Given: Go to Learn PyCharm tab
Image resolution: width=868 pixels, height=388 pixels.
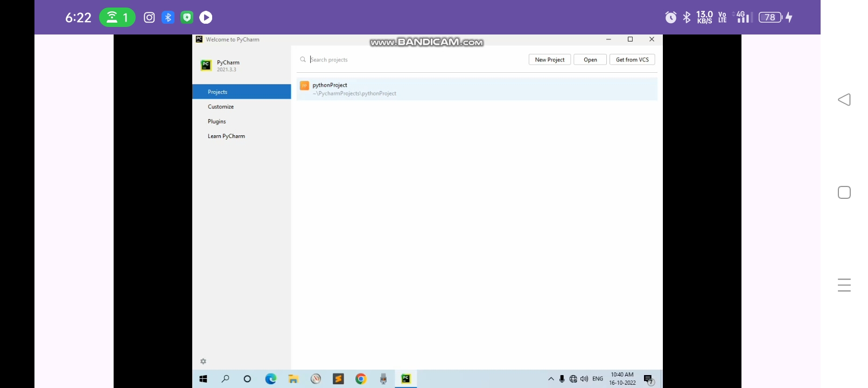Looking at the screenshot, I should coord(242,136).
